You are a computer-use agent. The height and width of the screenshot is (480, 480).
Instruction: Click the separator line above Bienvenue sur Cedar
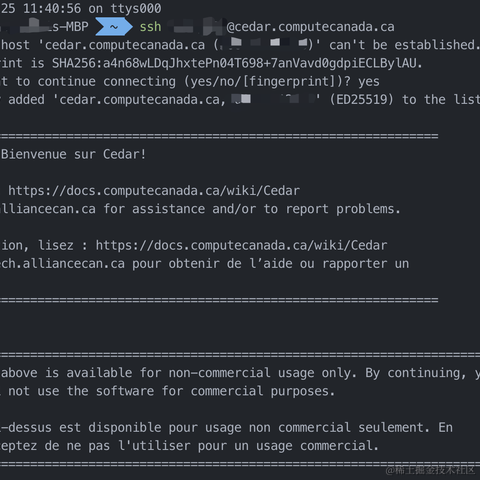click(x=219, y=136)
